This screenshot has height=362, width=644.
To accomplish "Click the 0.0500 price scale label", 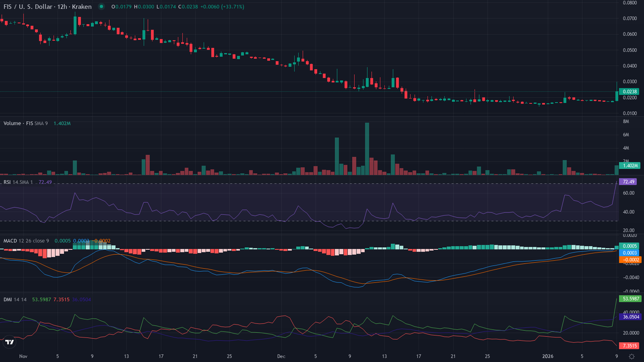I will [630, 50].
